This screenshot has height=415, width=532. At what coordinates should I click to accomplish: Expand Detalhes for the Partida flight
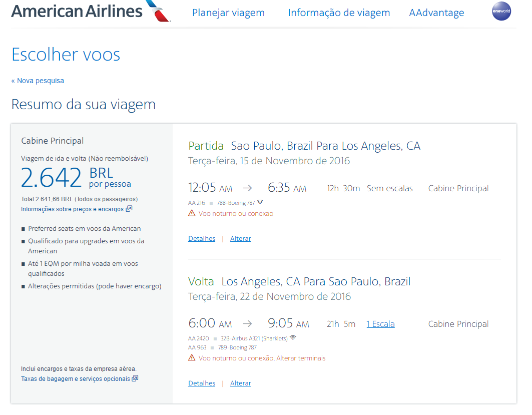point(202,239)
